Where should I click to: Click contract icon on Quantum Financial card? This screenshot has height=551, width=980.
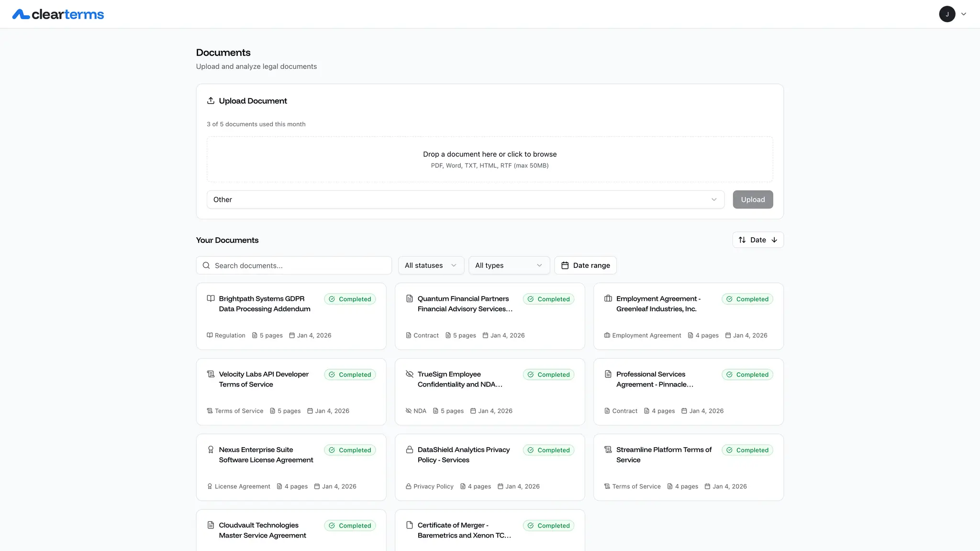click(410, 298)
